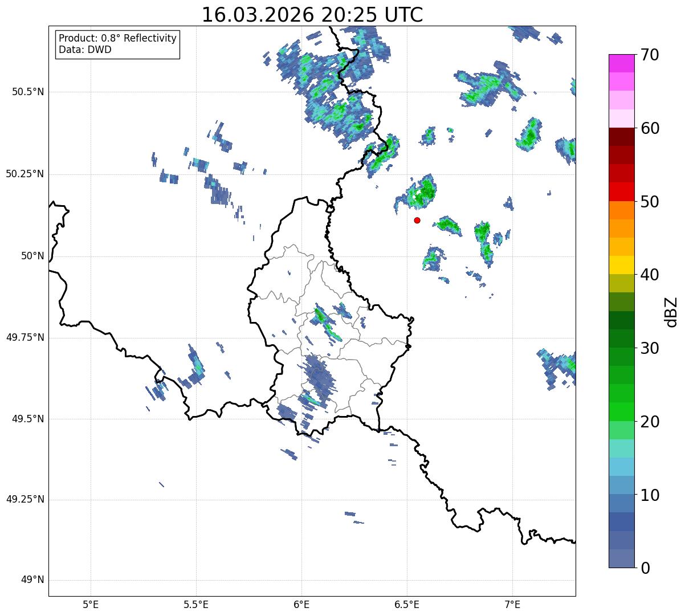This screenshot has height=616, width=685.
Task: Click the orange colorbar segment below 50
Action: pyautogui.click(x=622, y=210)
